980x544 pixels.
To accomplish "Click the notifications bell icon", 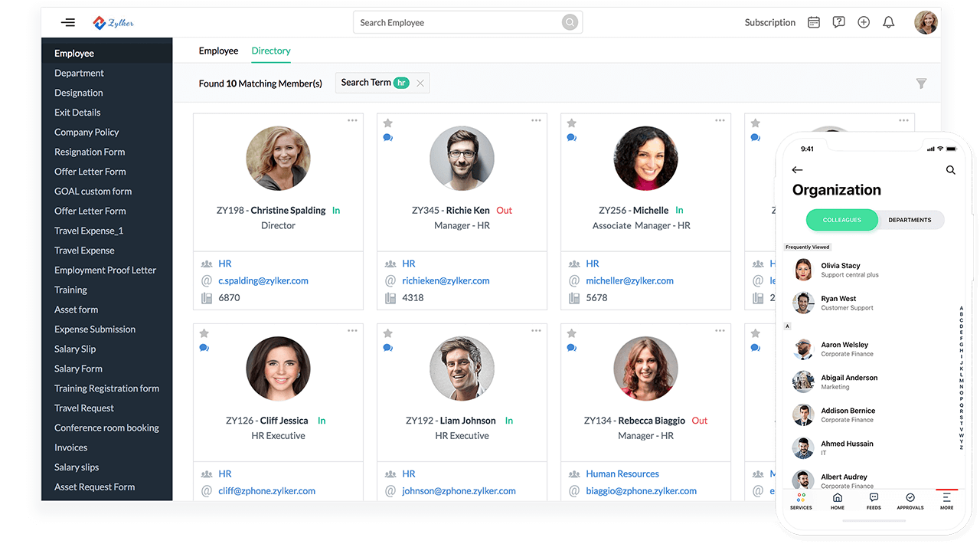I will [888, 22].
